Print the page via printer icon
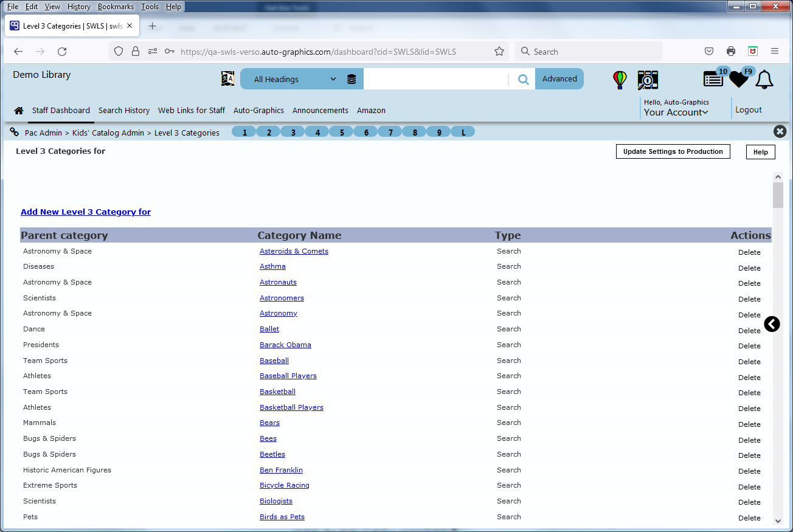This screenshot has height=532, width=793. 731,52
